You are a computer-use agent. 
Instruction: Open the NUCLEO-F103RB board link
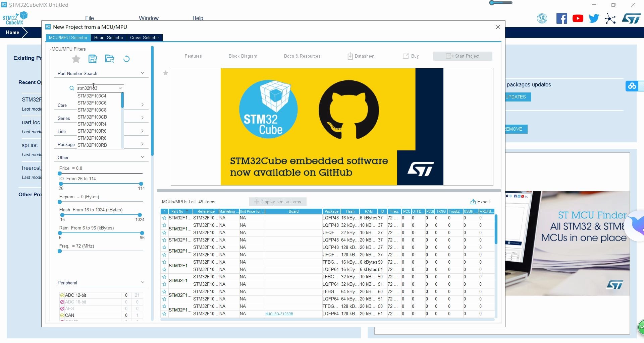[x=279, y=314]
